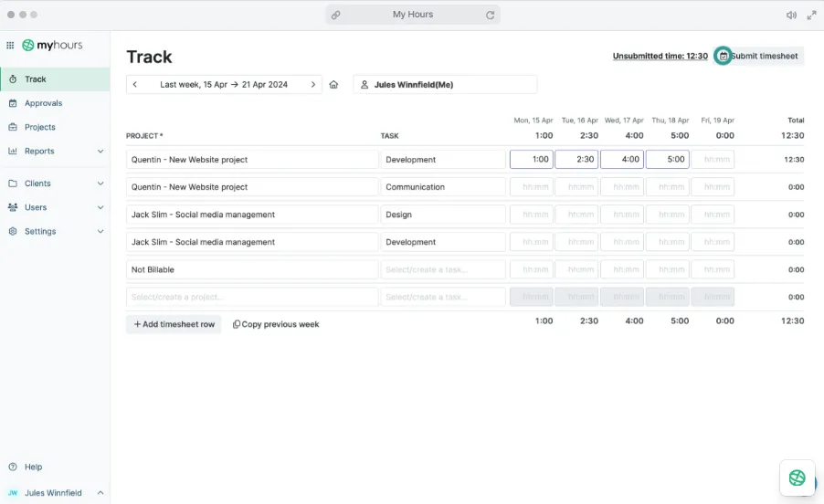
Task: Expand the Reports menu chevron
Action: [x=100, y=152]
